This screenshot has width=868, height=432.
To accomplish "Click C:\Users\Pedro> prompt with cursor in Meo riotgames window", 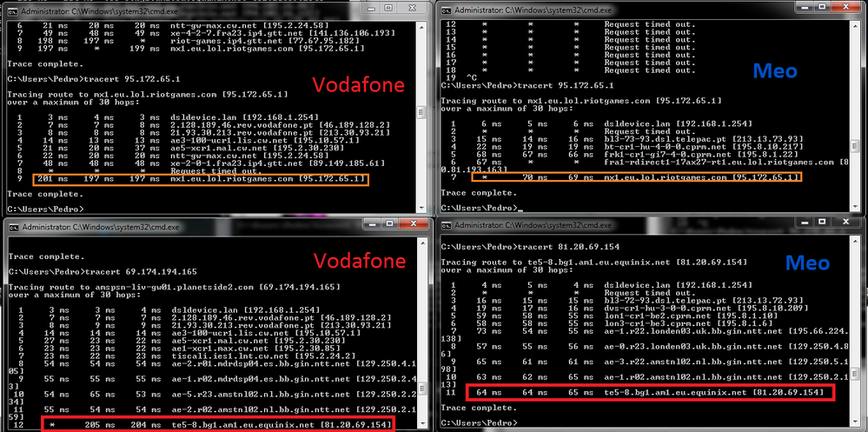I will (x=480, y=209).
